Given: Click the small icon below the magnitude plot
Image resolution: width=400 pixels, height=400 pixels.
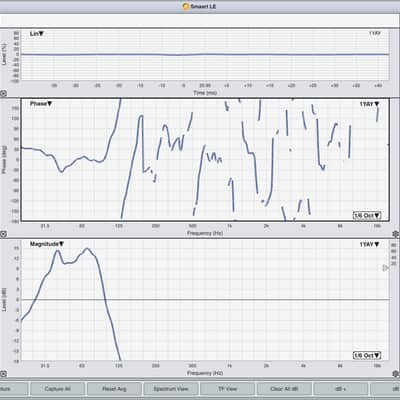Looking at the screenshot, I should (x=3, y=374).
